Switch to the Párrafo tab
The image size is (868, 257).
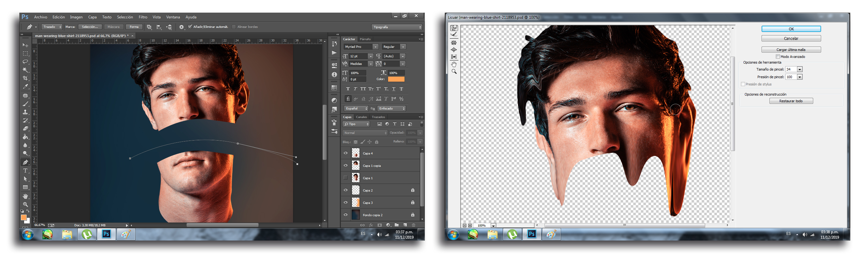pyautogui.click(x=365, y=39)
